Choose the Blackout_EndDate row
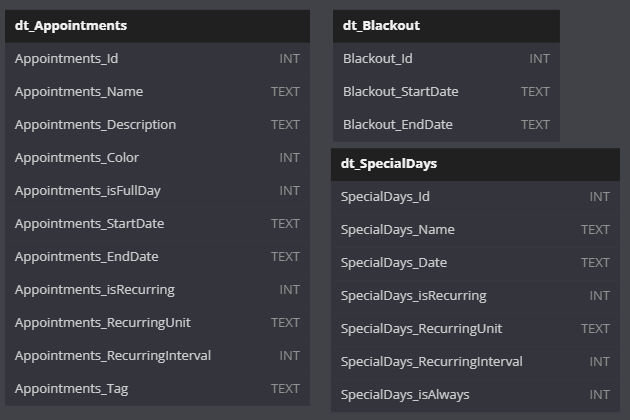This screenshot has height=420, width=630. click(446, 125)
